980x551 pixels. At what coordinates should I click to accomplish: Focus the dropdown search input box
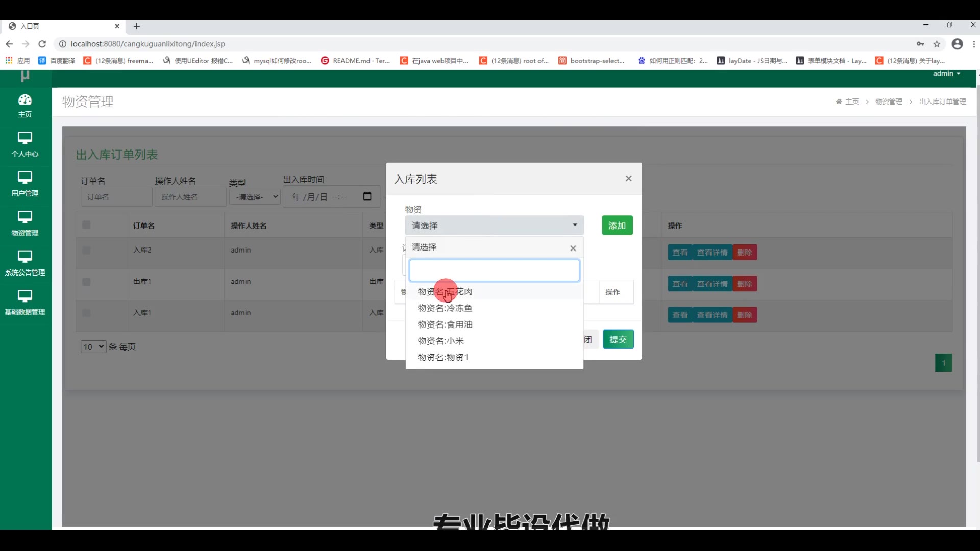click(494, 270)
